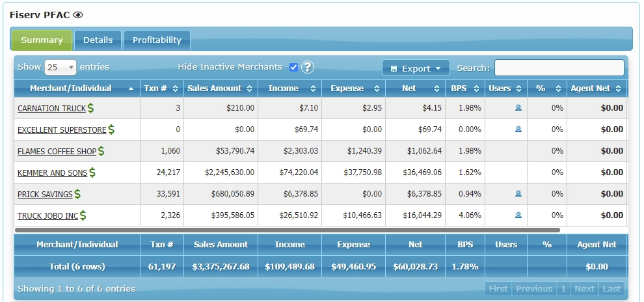Open users icon in TRUCK JOBO INC row

518,215
